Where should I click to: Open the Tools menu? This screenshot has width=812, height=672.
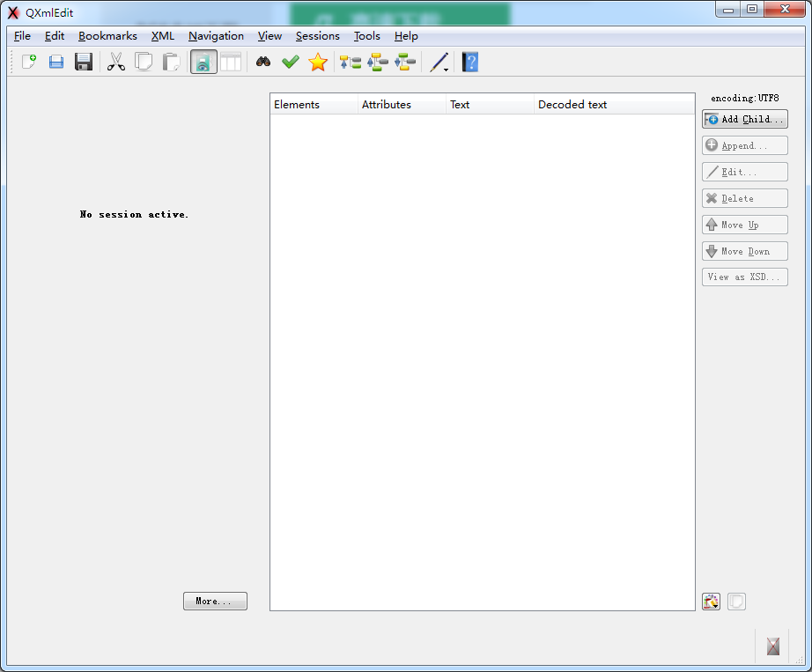click(x=367, y=36)
